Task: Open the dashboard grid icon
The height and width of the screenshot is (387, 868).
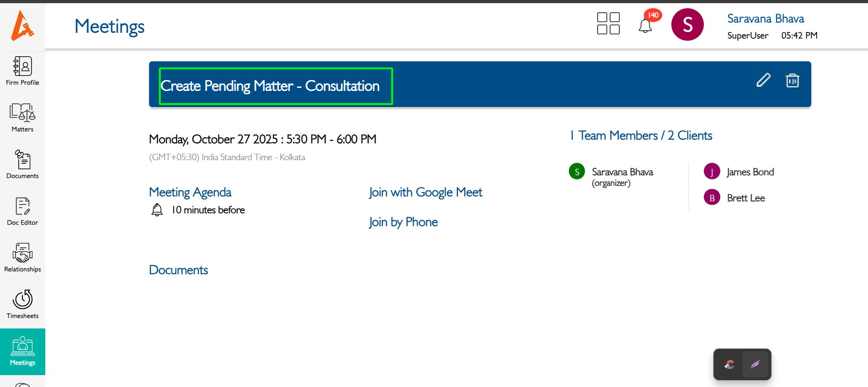Action: point(608,23)
